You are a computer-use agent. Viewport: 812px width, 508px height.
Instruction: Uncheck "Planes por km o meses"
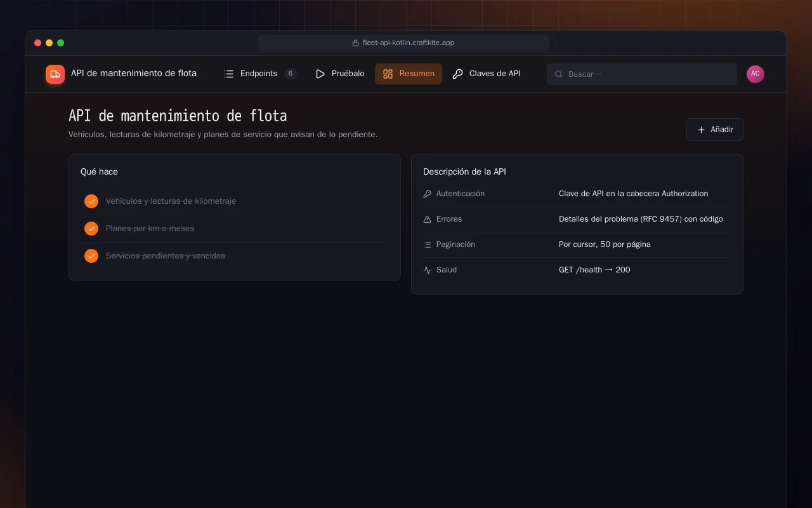pyautogui.click(x=91, y=229)
